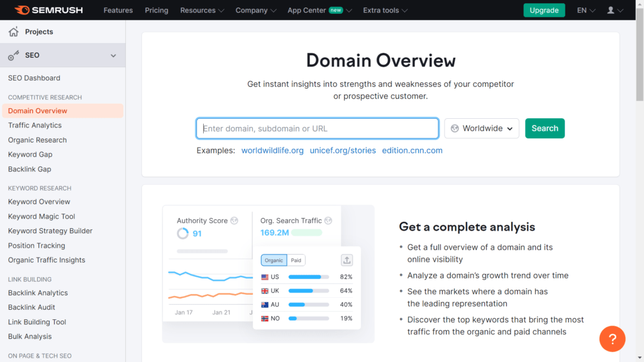
Task: Open Keyword Strategy Builder
Action: pyautogui.click(x=50, y=231)
